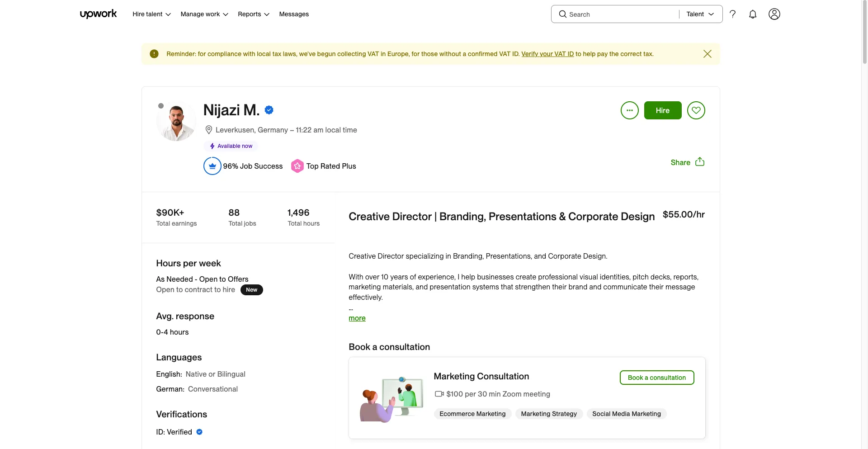
Task: Click the lightning Available now badge
Action: pos(231,146)
